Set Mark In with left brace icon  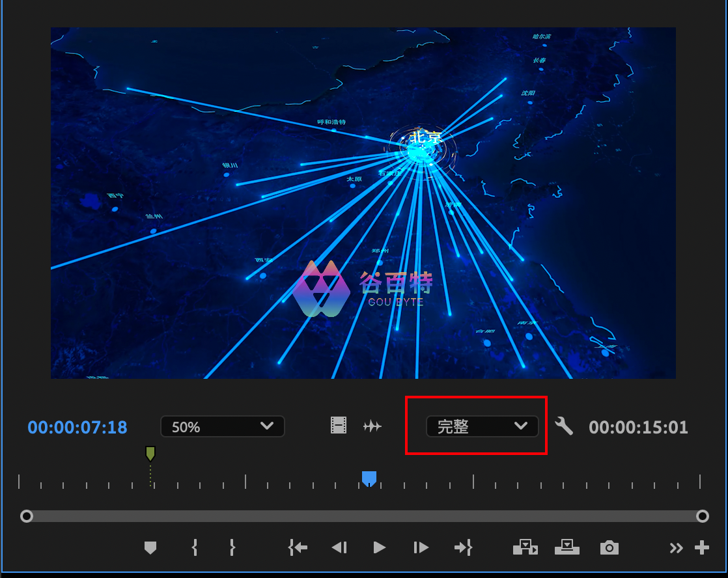coord(194,548)
